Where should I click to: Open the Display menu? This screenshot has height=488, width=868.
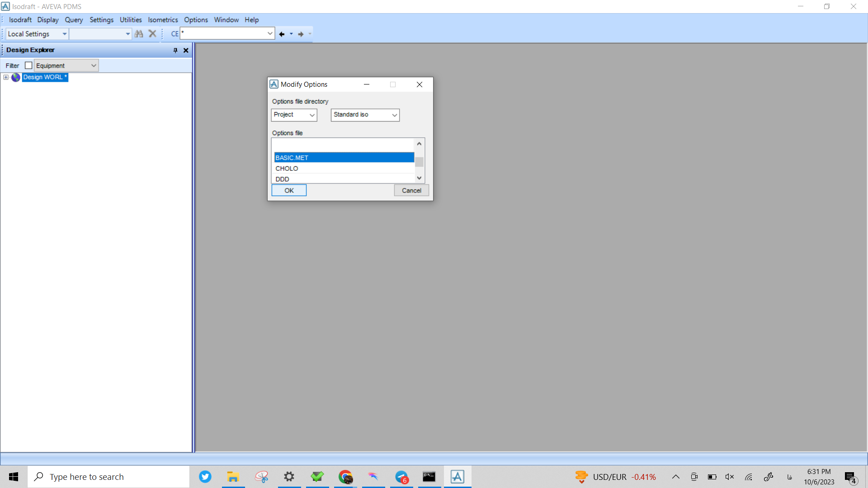pos(48,20)
